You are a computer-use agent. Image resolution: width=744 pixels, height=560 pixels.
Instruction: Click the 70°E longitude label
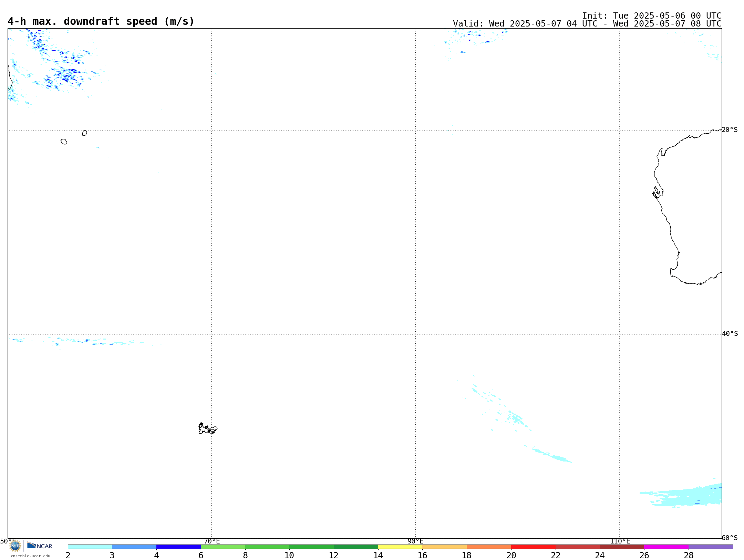[x=212, y=541]
